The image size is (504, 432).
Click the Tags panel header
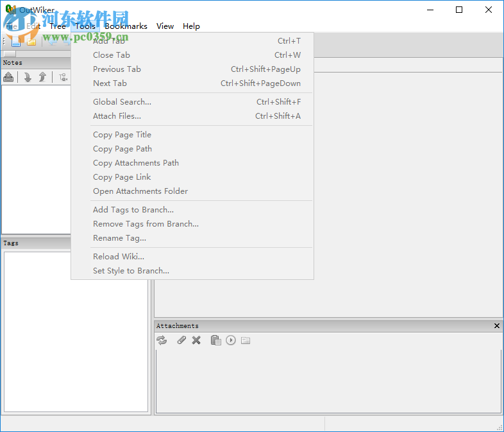pyautogui.click(x=36, y=243)
